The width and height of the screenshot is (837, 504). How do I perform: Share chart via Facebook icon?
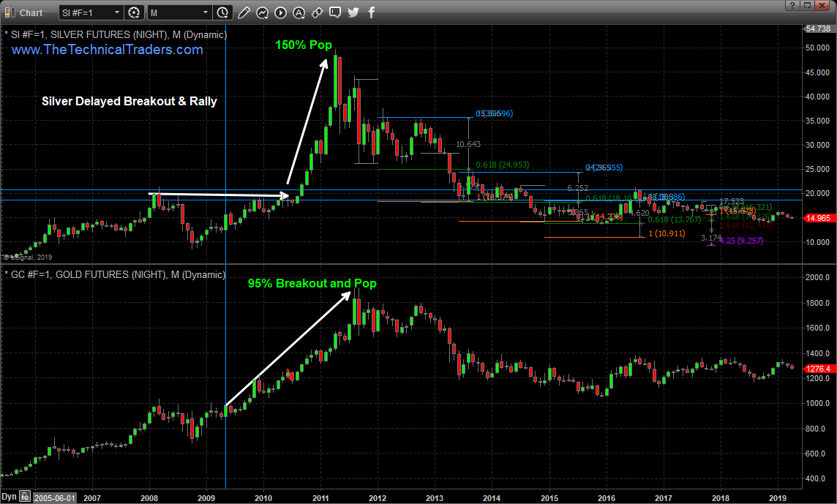point(372,12)
